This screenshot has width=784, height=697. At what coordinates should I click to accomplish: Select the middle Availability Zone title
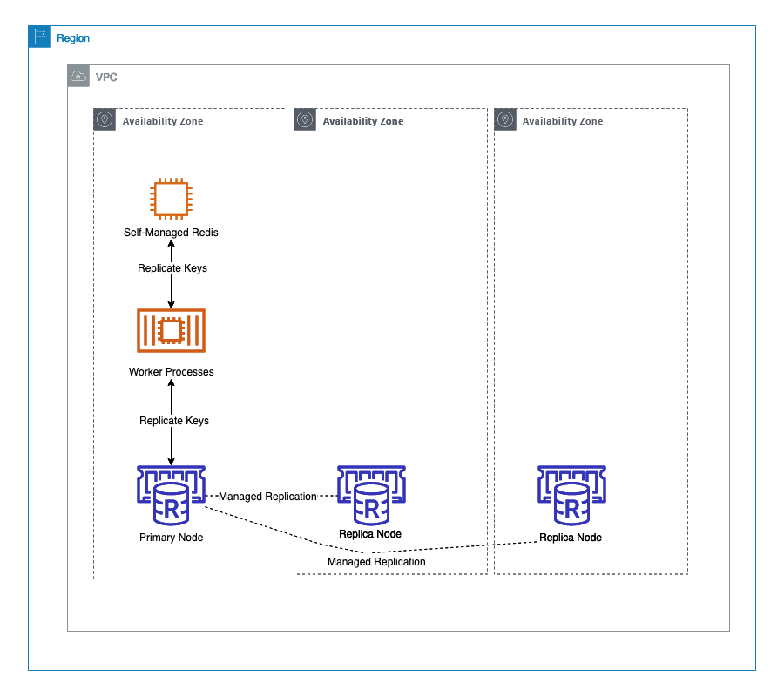click(x=363, y=121)
